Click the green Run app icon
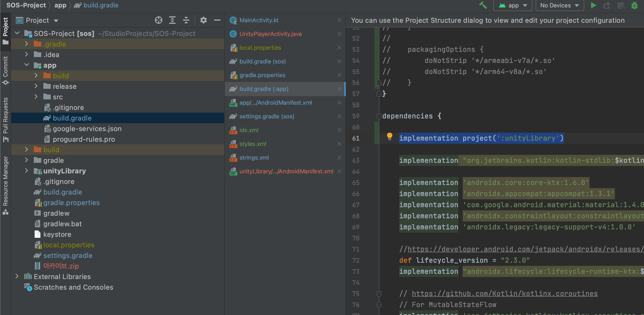 (x=593, y=5)
